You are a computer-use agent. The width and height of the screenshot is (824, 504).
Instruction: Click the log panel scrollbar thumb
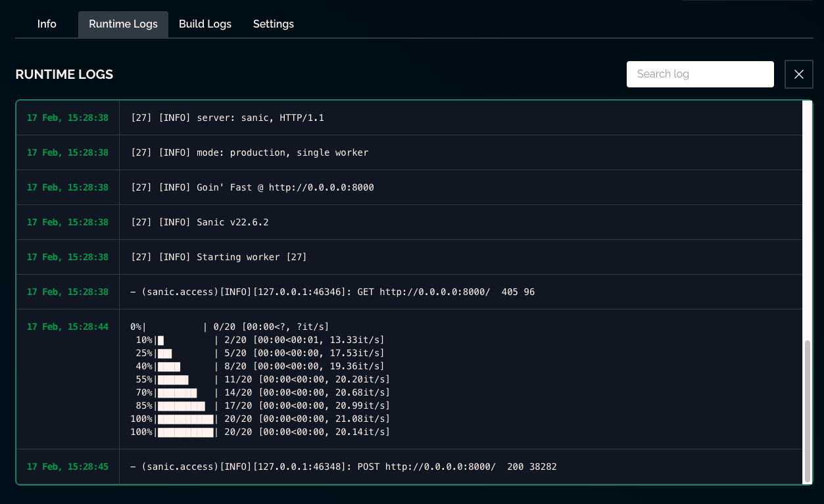pyautogui.click(x=808, y=411)
